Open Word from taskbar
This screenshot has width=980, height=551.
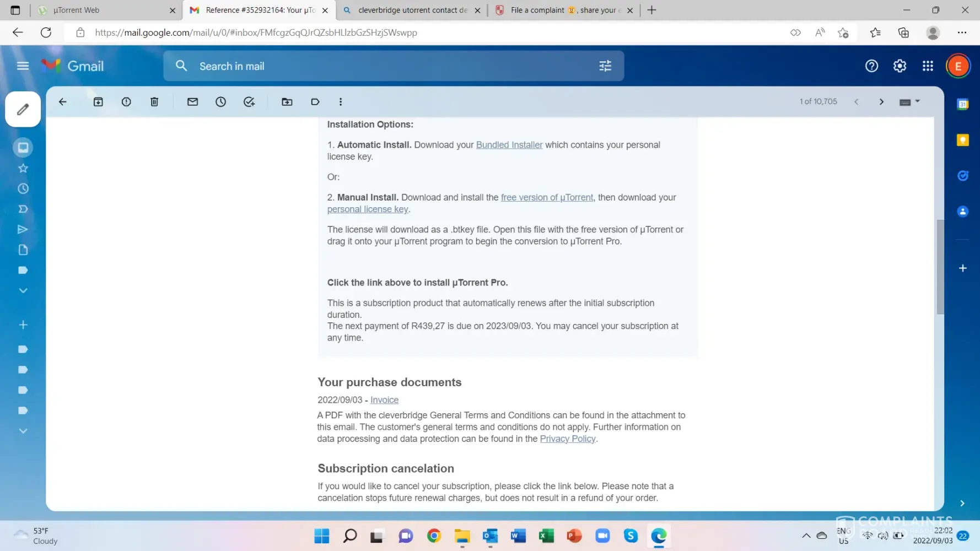tap(518, 536)
